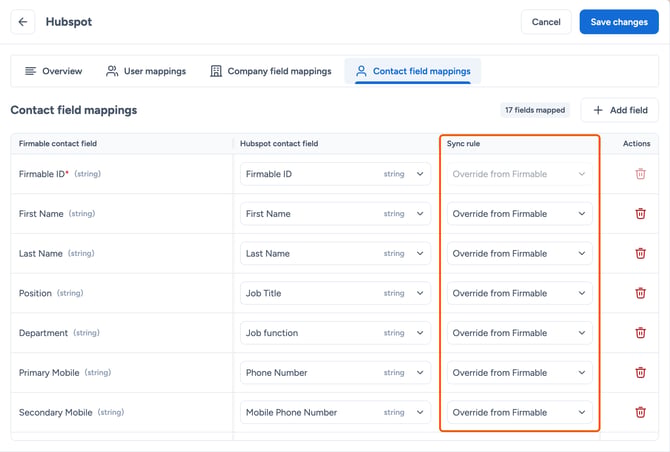Open Mobile Phone Number field dropdown

pyautogui.click(x=335, y=412)
